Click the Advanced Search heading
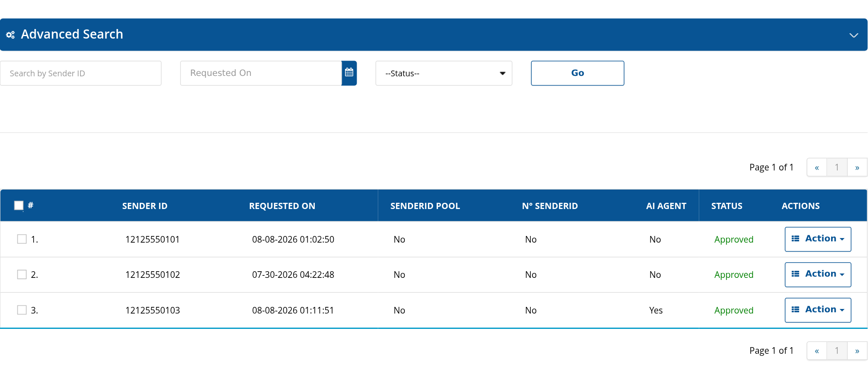The image size is (868, 372). pyautogui.click(x=72, y=34)
